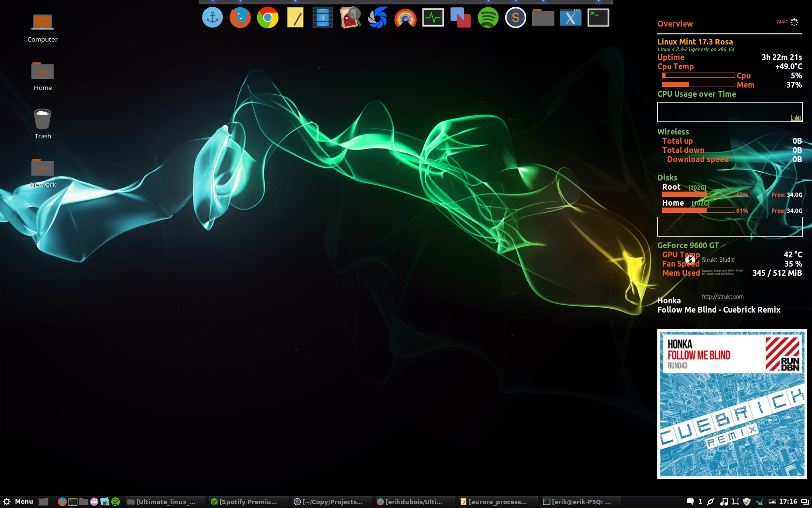Open the film strip video app
Viewport: 812px width, 508px height.
tap(322, 18)
